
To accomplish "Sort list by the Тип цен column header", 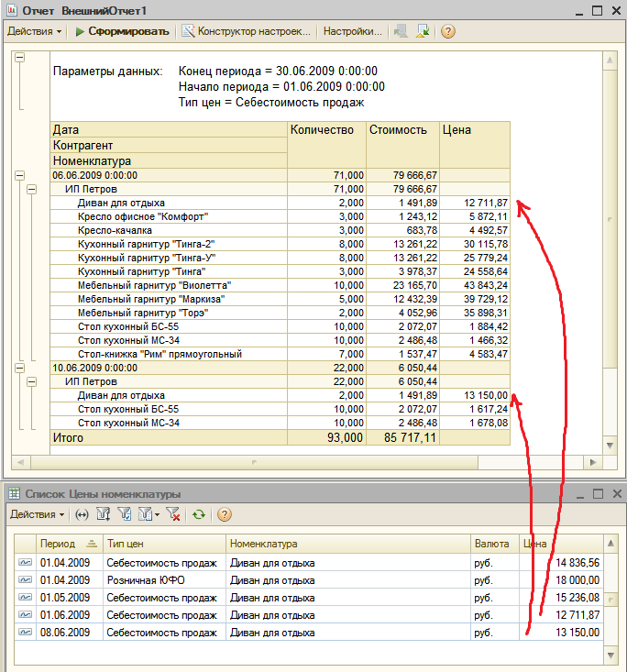I will pos(164,544).
